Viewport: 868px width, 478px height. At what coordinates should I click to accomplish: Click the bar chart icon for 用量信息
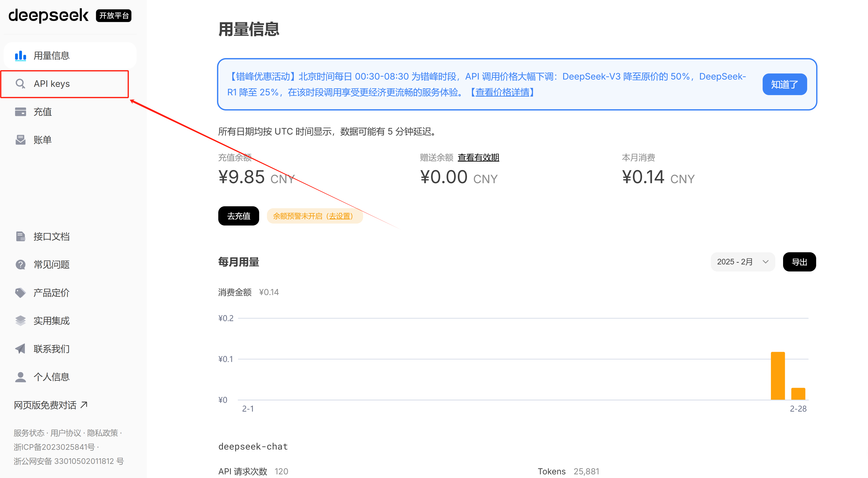(20, 55)
